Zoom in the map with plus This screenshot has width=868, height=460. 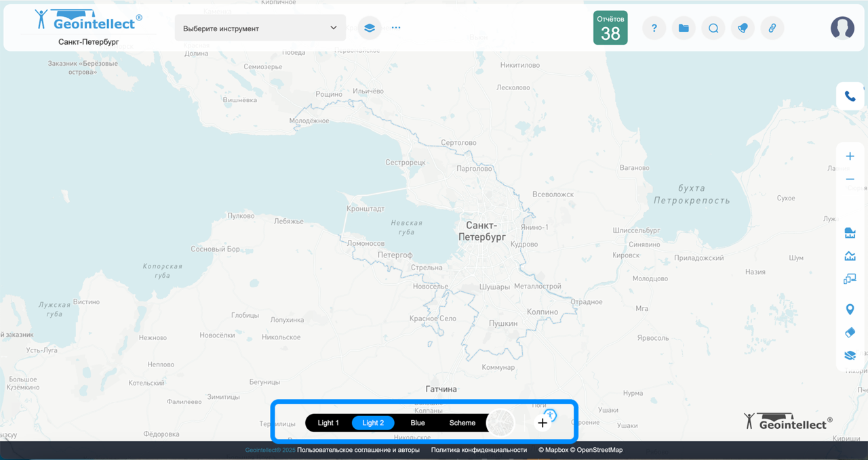click(850, 156)
